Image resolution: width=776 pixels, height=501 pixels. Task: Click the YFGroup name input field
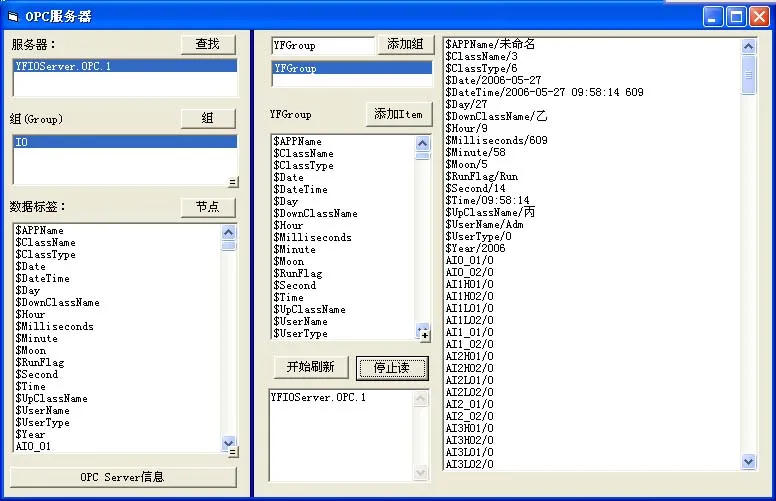323,46
